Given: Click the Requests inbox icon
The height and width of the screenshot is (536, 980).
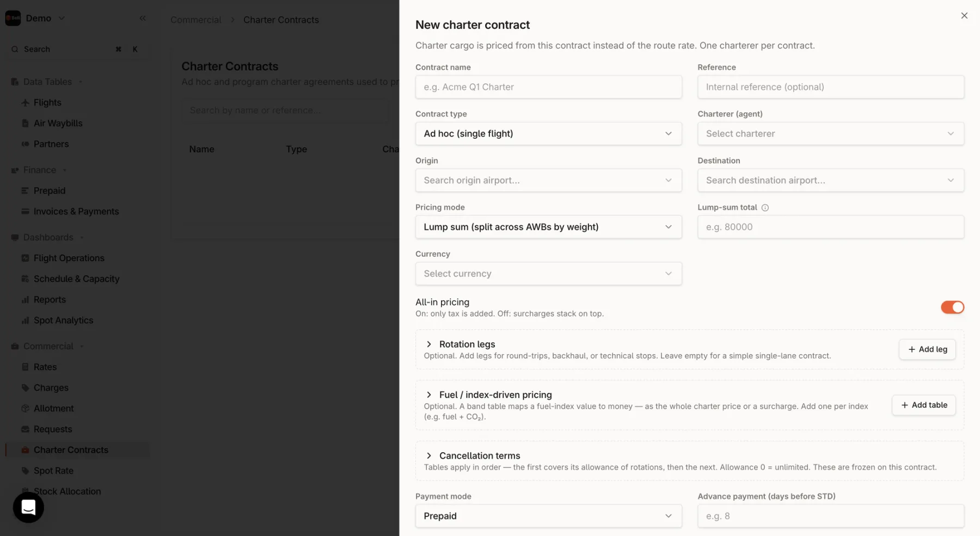Looking at the screenshot, I should 25,429.
